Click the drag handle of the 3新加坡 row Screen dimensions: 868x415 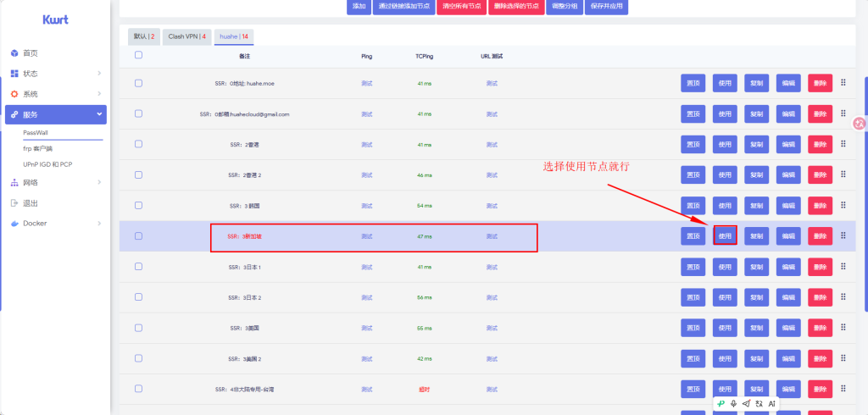843,235
